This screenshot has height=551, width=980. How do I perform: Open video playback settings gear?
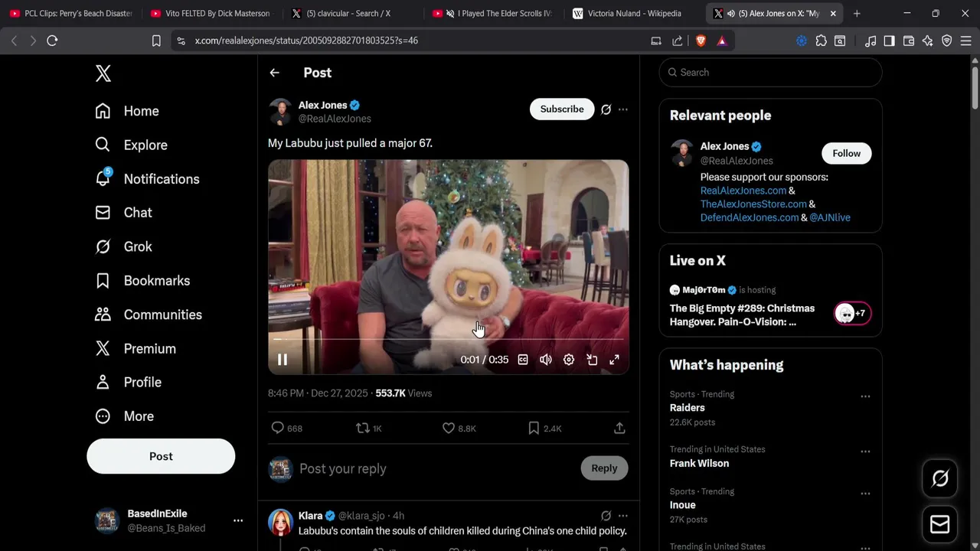pos(569,360)
